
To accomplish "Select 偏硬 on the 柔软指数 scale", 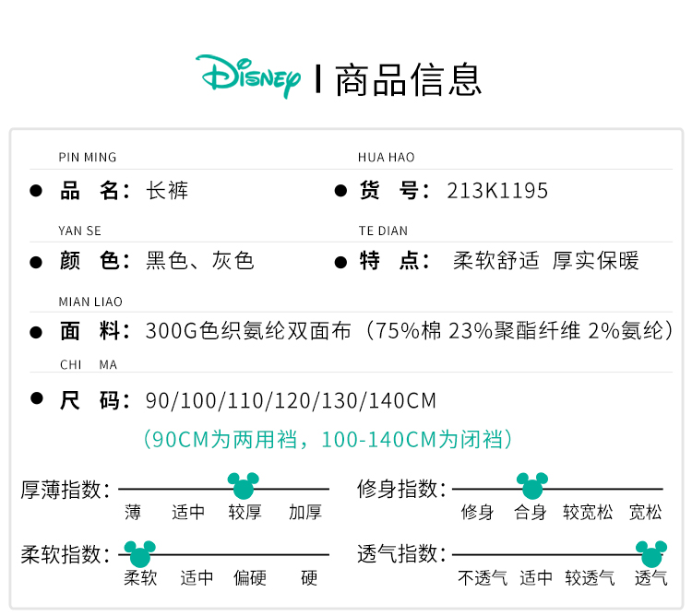I will click(x=249, y=579).
